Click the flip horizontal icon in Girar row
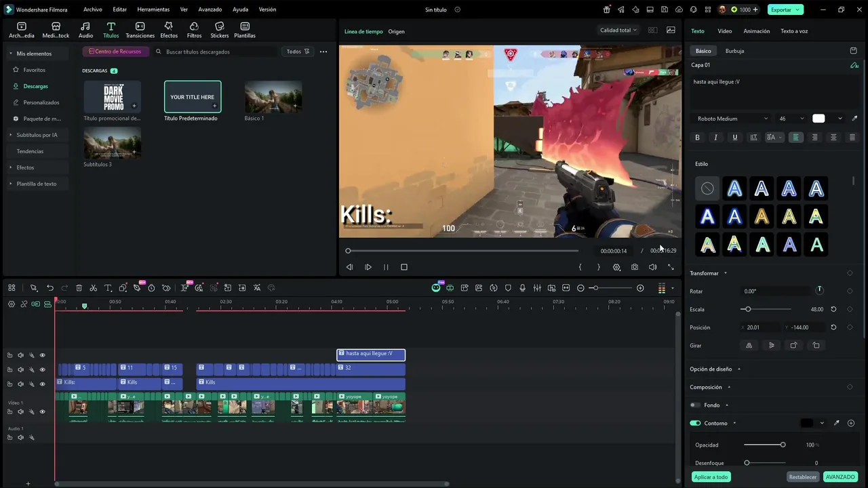Viewport: 868px width, 488px height. (749, 346)
